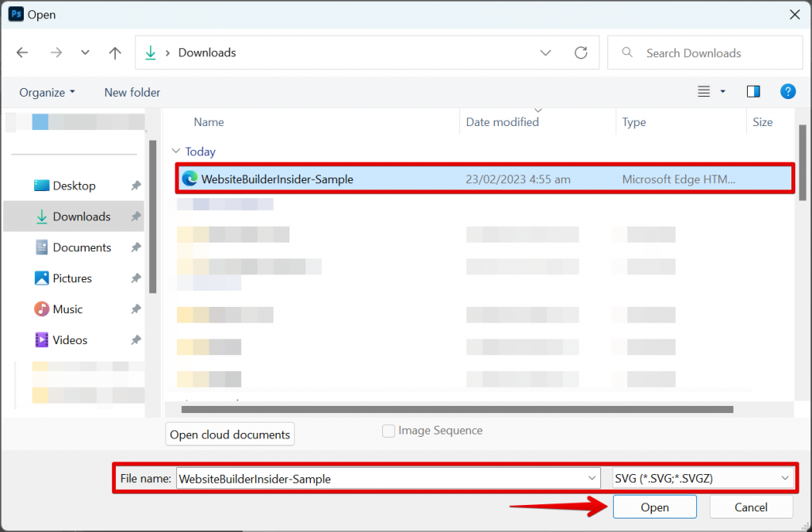
Task: Click the pin icon next to Videos
Action: click(136, 340)
